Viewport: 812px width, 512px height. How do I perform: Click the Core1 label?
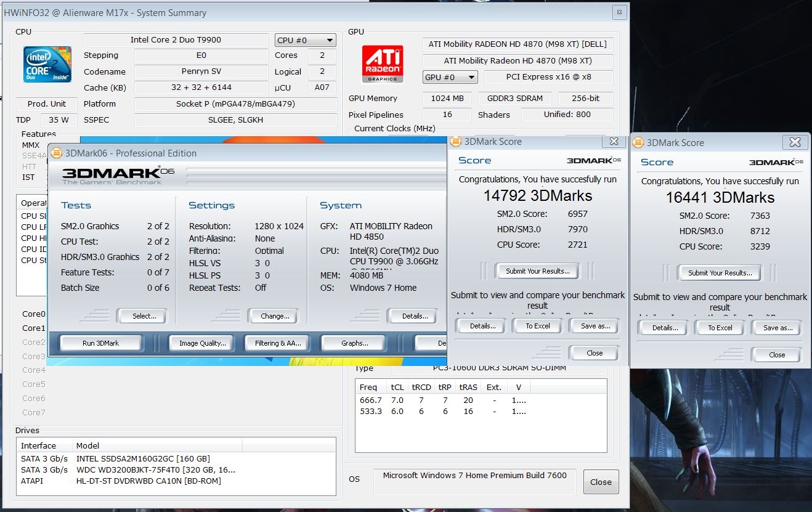[34, 328]
